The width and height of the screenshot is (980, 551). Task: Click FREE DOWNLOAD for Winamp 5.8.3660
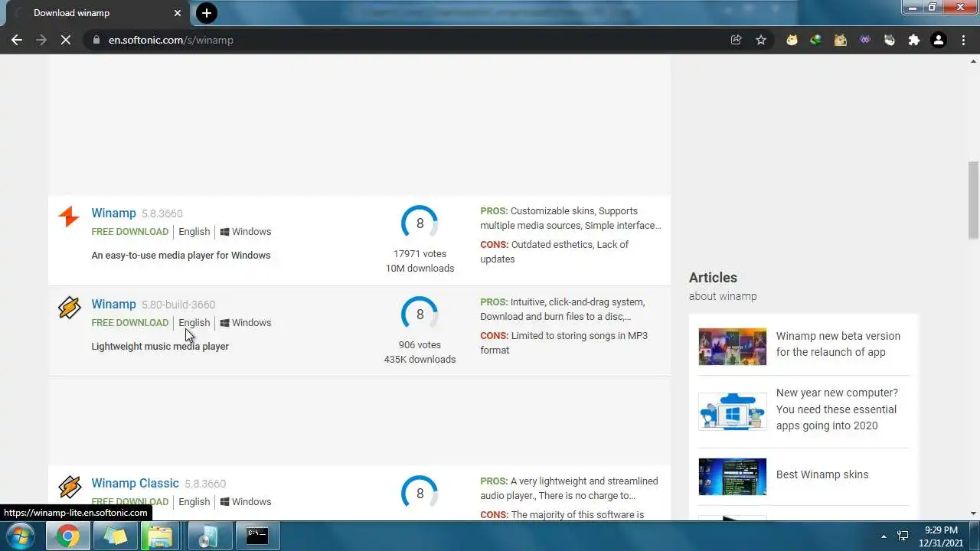(129, 232)
